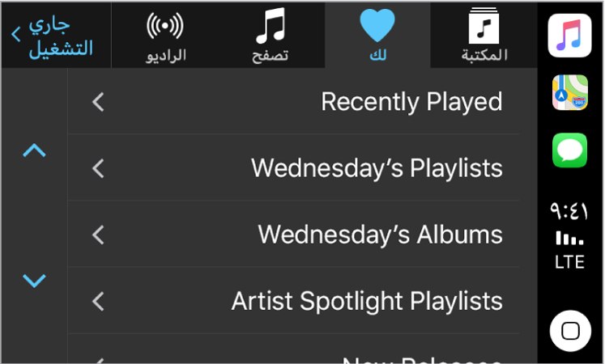This screenshot has width=605, height=364.
Task: Expand the Wednesday's Playlists row chevron
Action: (98, 168)
